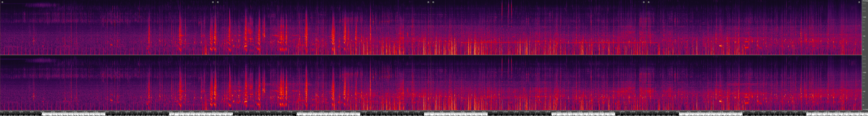
Task: Open the bottom Hz (log) scale label
Action: tap(865, 109)
